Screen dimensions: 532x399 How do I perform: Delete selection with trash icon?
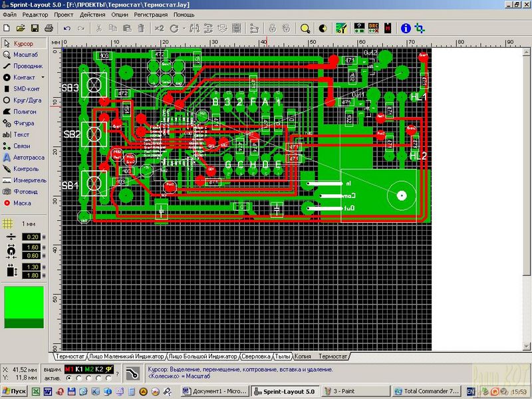pos(141,28)
